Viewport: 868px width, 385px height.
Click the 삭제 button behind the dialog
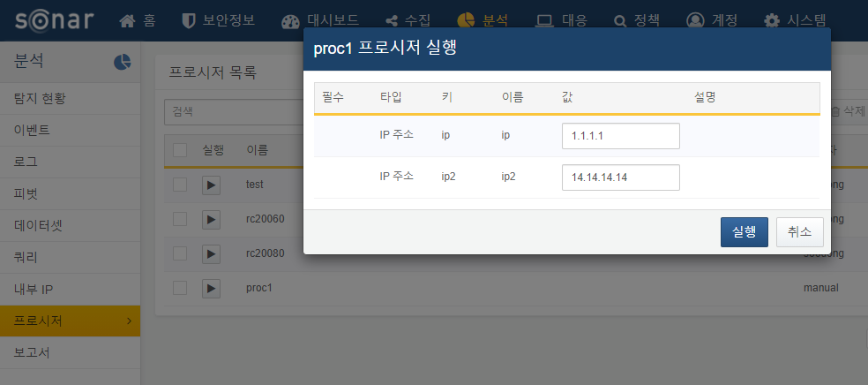(x=848, y=111)
